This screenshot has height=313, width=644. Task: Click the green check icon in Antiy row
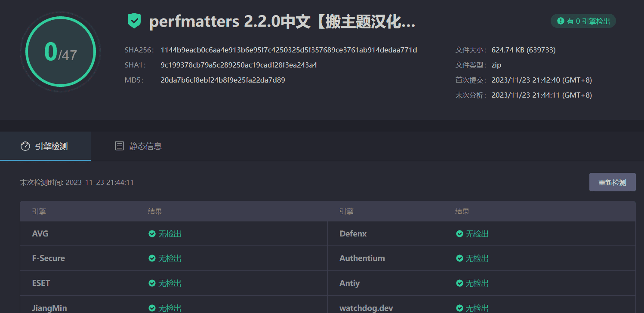click(459, 283)
